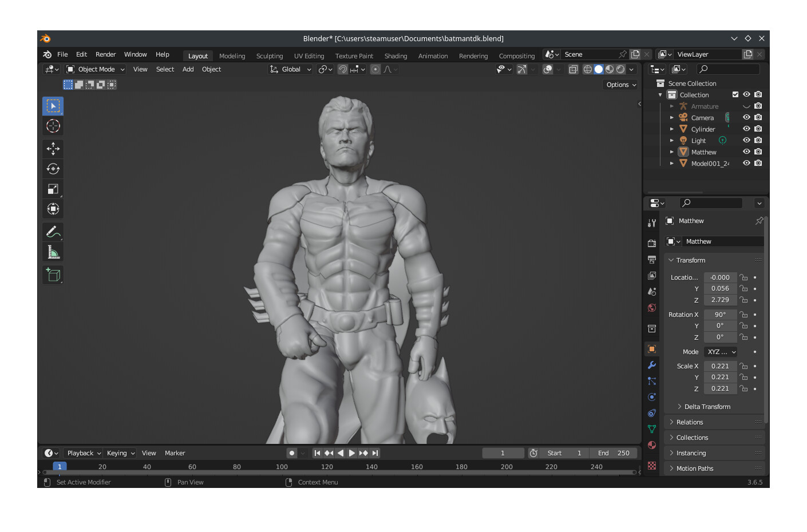Activate the 3D Cursor tool
This screenshot has height=532, width=807.
click(53, 126)
